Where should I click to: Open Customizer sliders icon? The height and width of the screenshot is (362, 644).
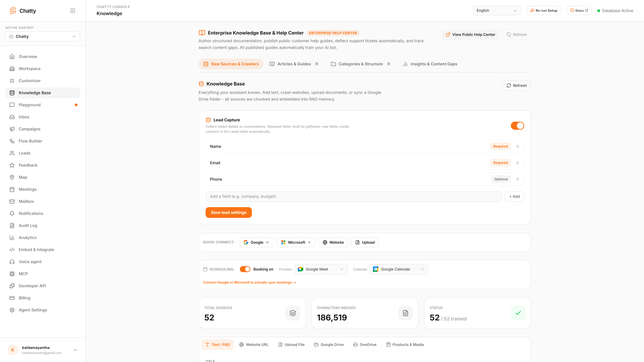[x=12, y=81]
